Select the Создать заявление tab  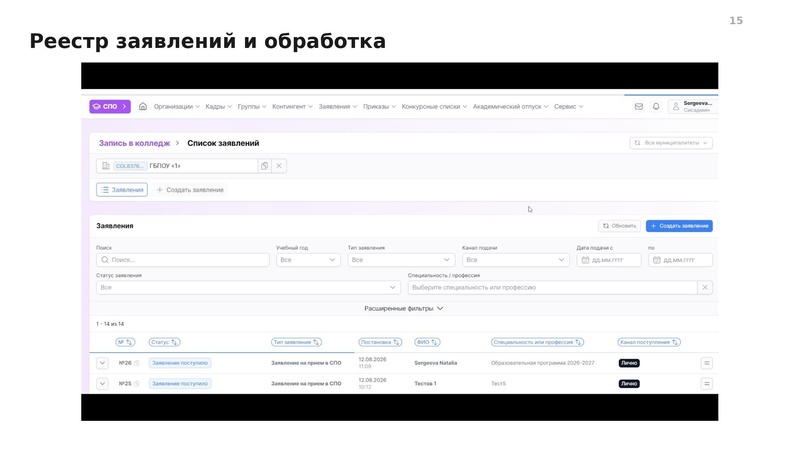(190, 190)
